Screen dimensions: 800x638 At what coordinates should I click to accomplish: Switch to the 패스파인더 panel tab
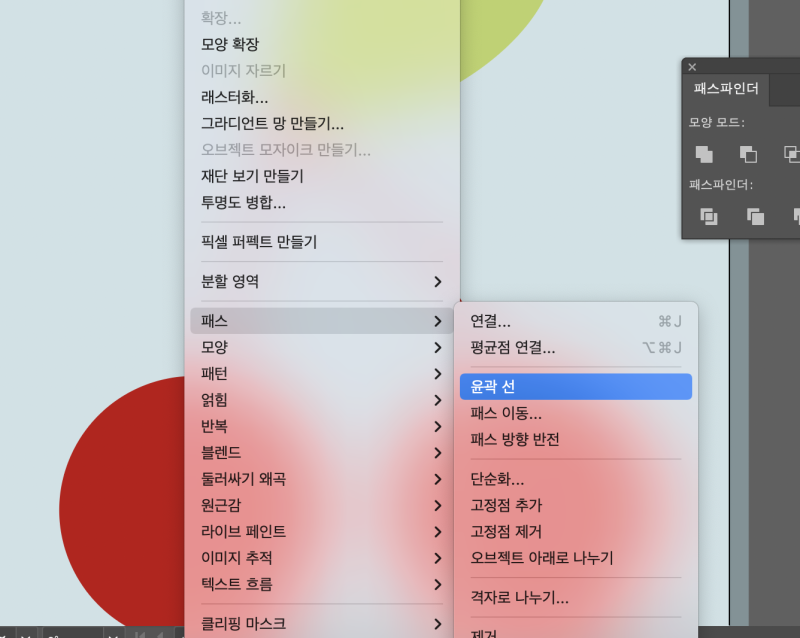pos(725,89)
